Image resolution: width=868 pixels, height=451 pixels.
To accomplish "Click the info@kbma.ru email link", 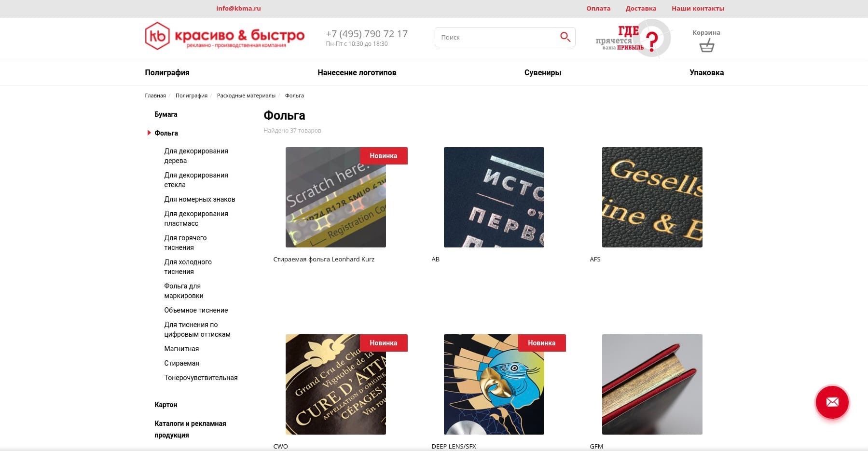I will (x=238, y=8).
